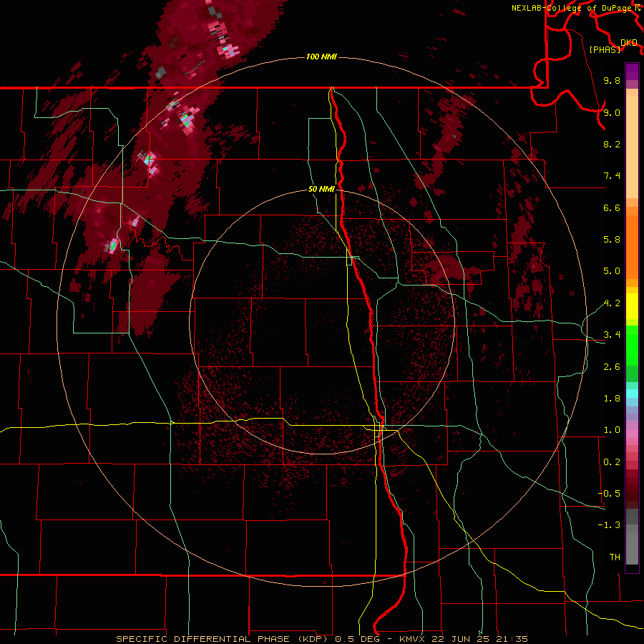This screenshot has width=644, height=644.
Task: Click the 6.6 scale value
Action: pos(612,208)
